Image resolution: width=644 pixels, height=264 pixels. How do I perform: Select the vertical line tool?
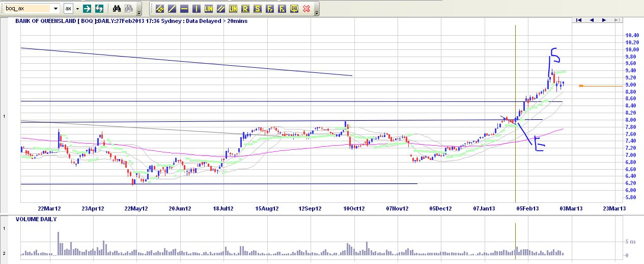click(x=197, y=9)
